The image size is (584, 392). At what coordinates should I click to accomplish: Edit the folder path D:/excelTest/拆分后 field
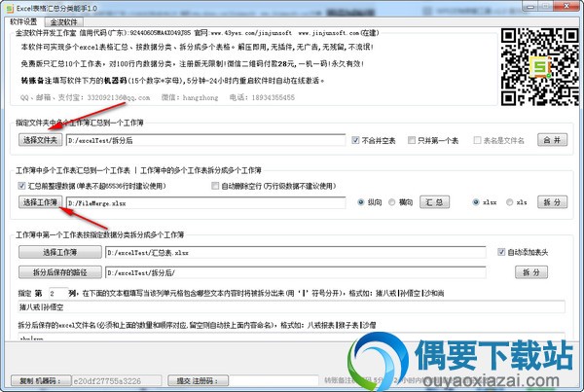(x=206, y=140)
